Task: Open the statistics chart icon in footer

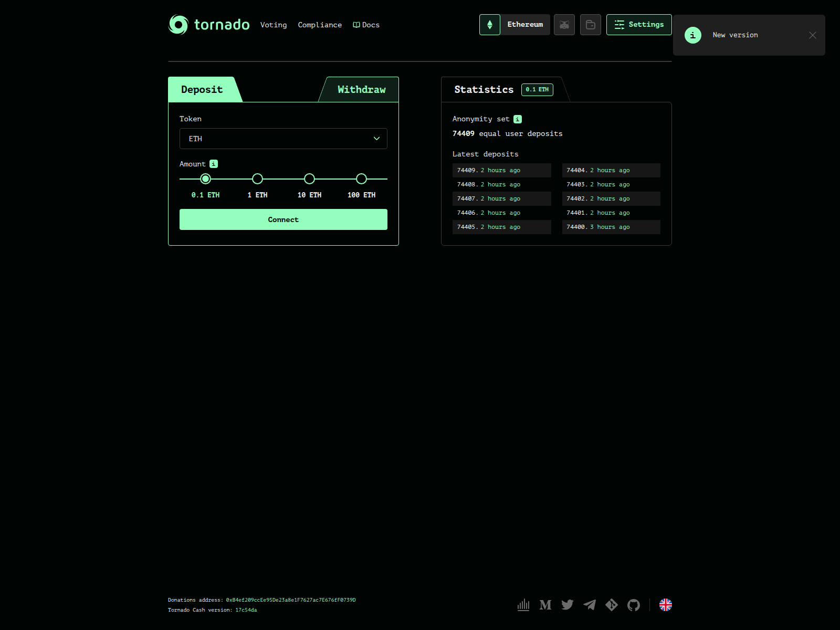Action: click(523, 605)
